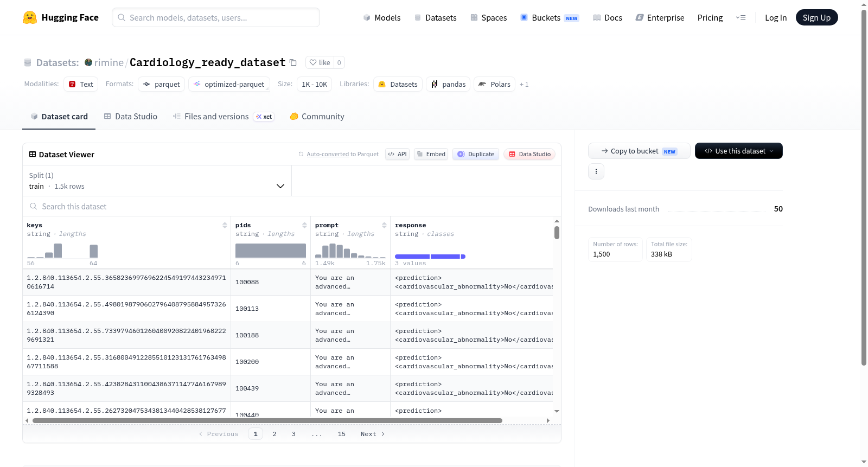Sort the keys column
Image resolution: width=868 pixels, height=467 pixels.
click(225, 225)
